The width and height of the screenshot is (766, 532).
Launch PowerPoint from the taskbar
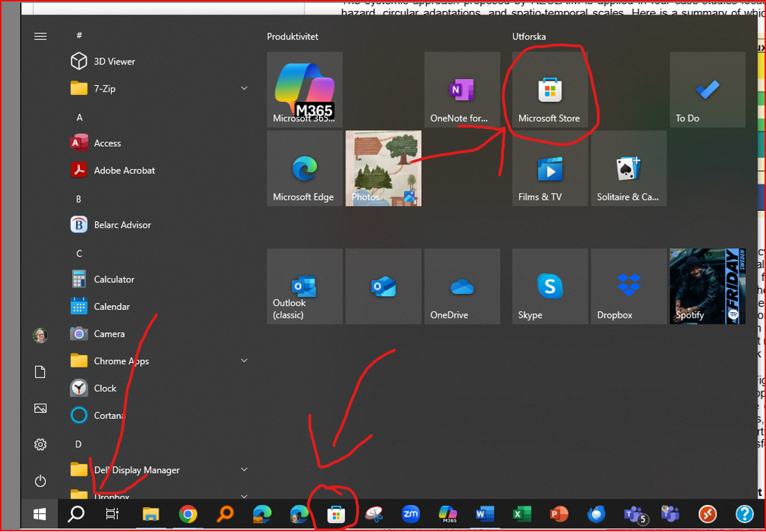tap(559, 514)
